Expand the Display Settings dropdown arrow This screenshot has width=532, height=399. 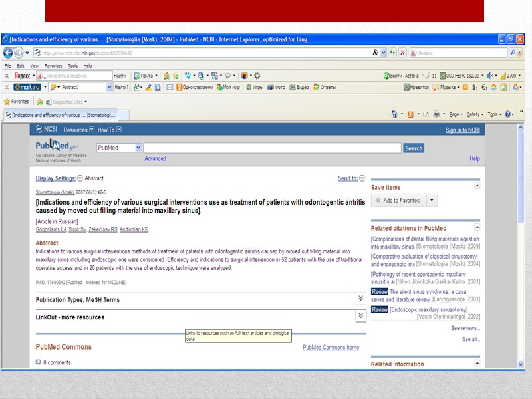click(80, 178)
